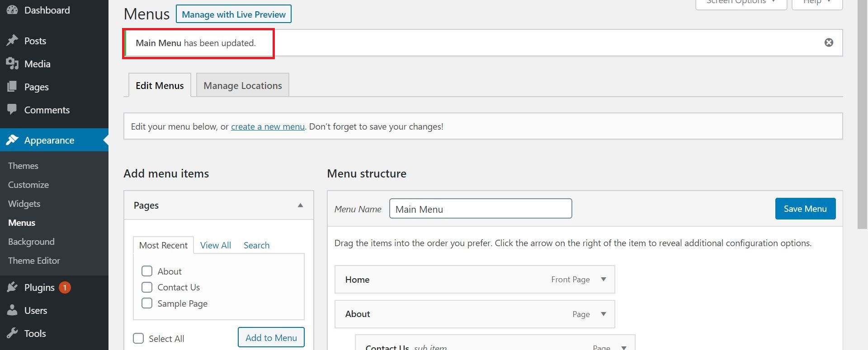The width and height of the screenshot is (868, 350).
Task: Open the View All pages tab
Action: coord(215,245)
